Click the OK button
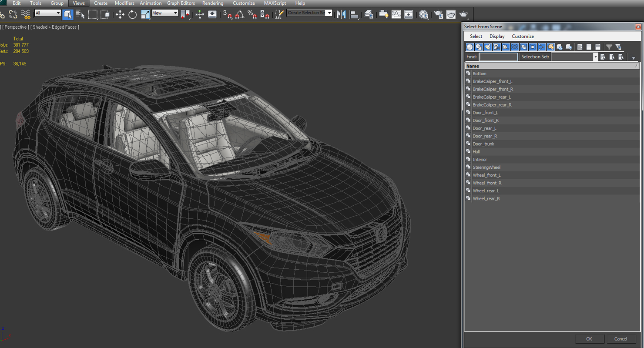The height and width of the screenshot is (348, 644). [589, 339]
